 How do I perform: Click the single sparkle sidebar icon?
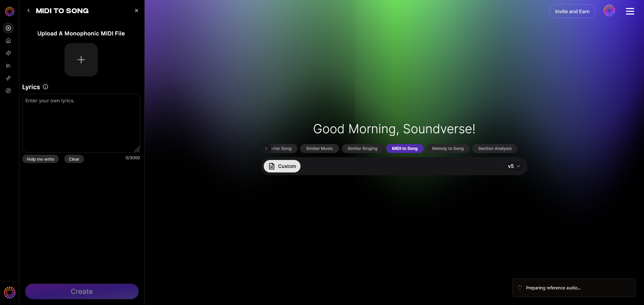point(8,78)
